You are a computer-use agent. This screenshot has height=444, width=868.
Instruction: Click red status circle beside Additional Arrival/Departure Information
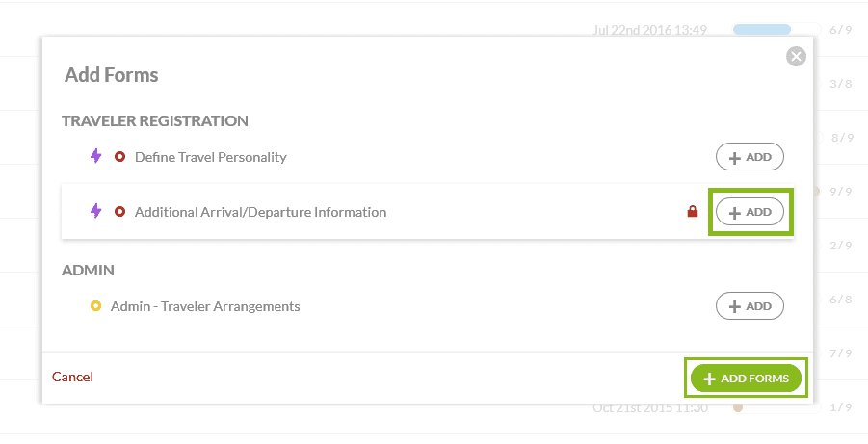click(120, 212)
